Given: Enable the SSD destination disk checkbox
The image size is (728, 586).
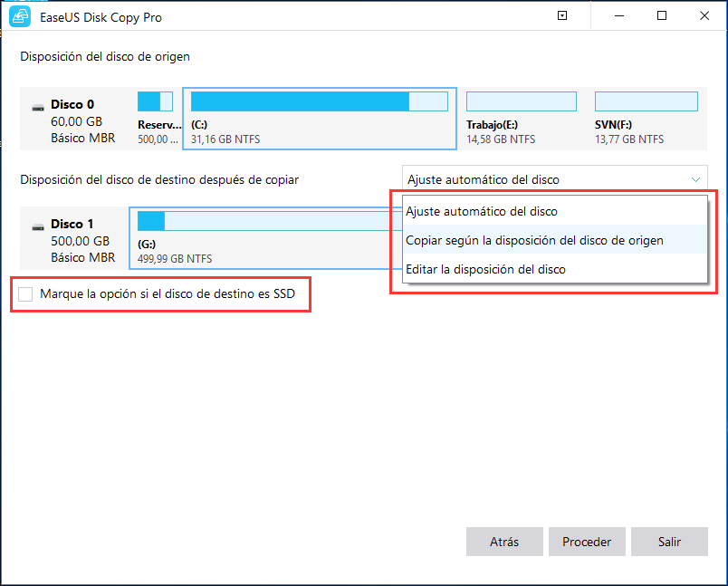Looking at the screenshot, I should tap(25, 294).
